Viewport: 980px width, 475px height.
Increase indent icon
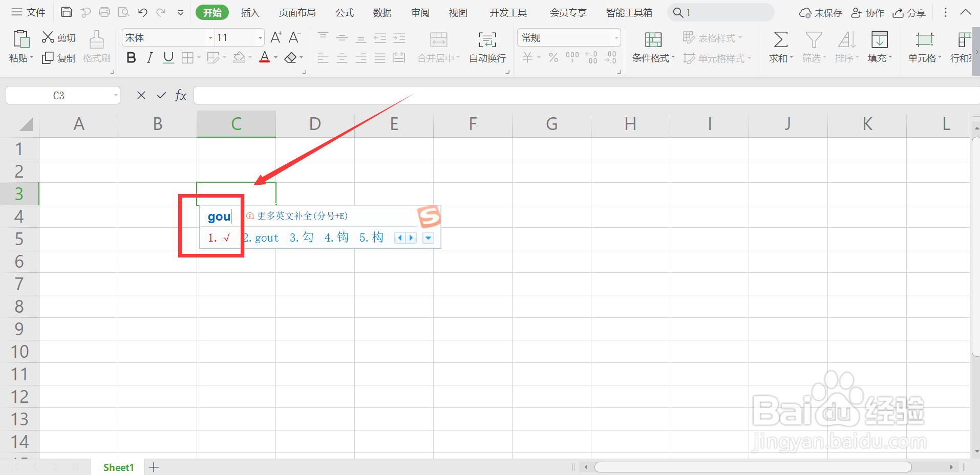(399, 37)
